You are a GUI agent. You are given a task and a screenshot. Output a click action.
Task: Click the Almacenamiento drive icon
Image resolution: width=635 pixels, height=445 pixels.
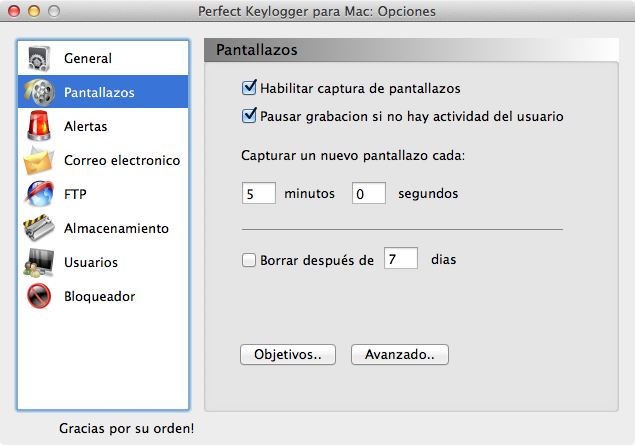39,228
